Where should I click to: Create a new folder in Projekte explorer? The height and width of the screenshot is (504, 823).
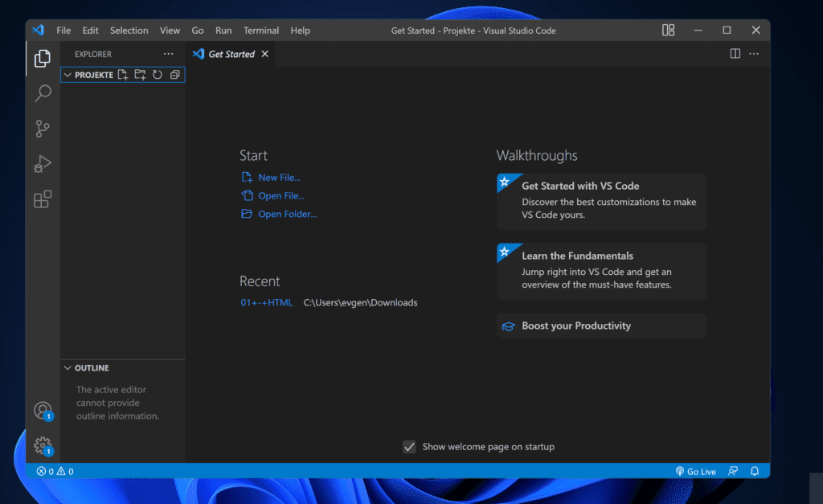(140, 75)
